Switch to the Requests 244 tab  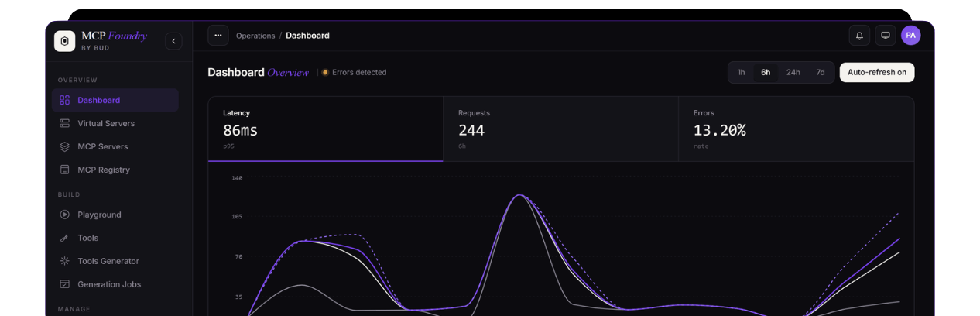pyautogui.click(x=560, y=129)
